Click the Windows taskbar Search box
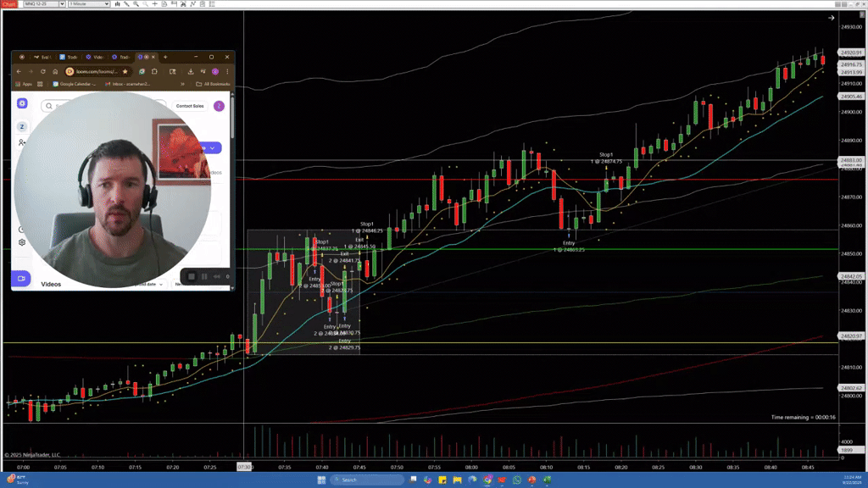Viewport: 868px width, 488px height. 366,480
